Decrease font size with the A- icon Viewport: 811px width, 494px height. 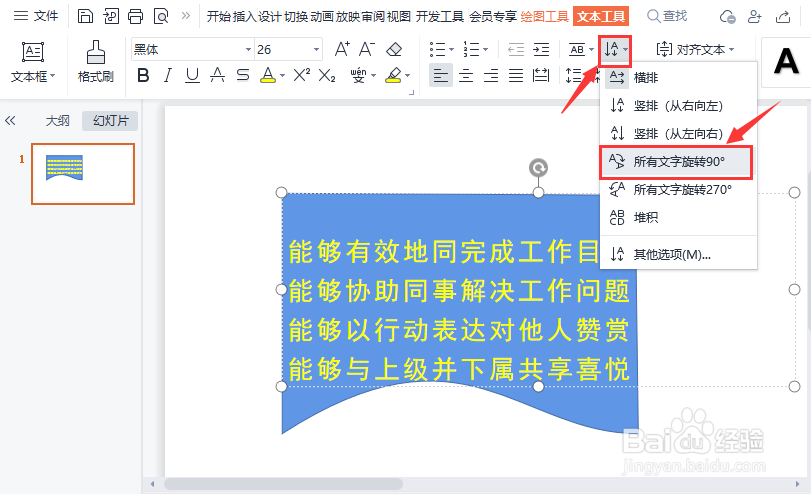tap(367, 49)
